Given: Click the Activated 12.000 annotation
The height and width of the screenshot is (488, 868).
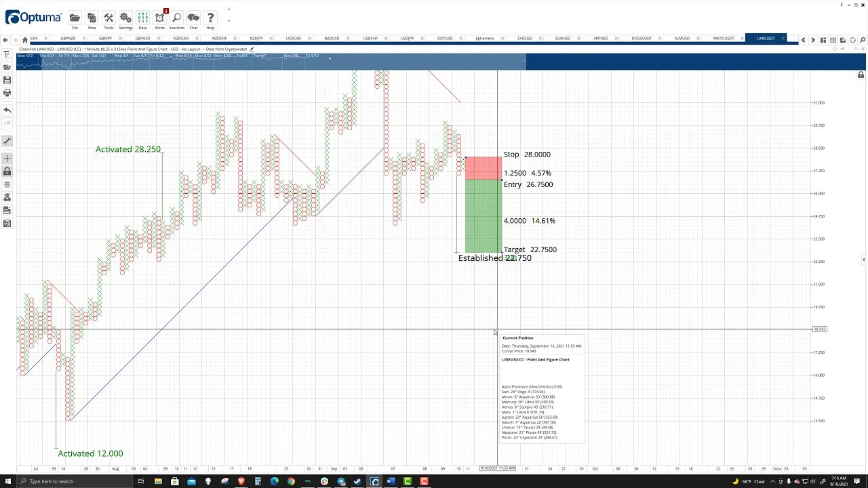Looking at the screenshot, I should (x=90, y=453).
